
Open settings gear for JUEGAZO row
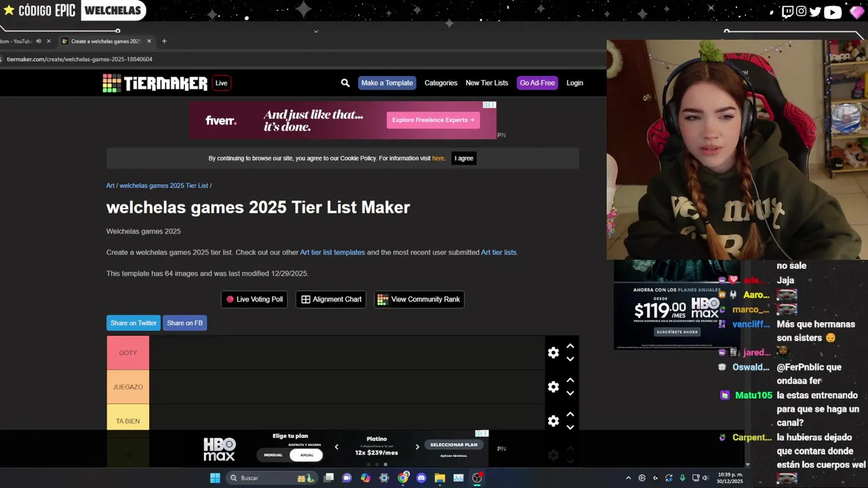[553, 386]
